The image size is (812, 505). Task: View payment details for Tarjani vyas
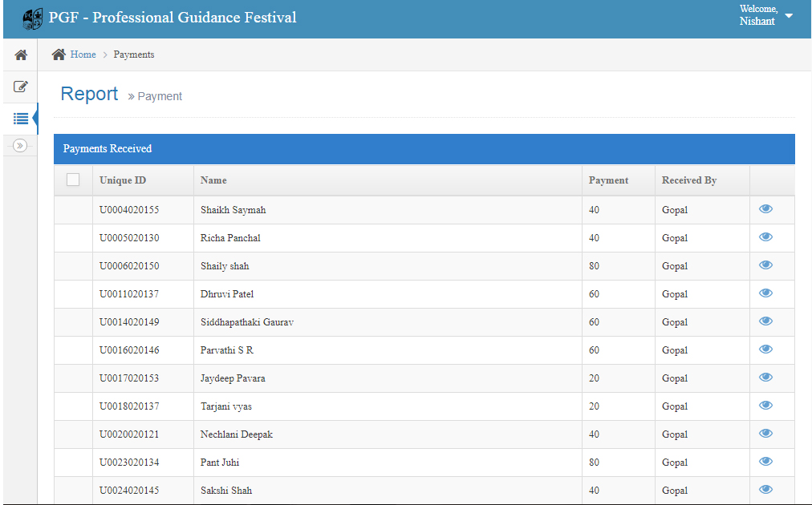pos(766,405)
